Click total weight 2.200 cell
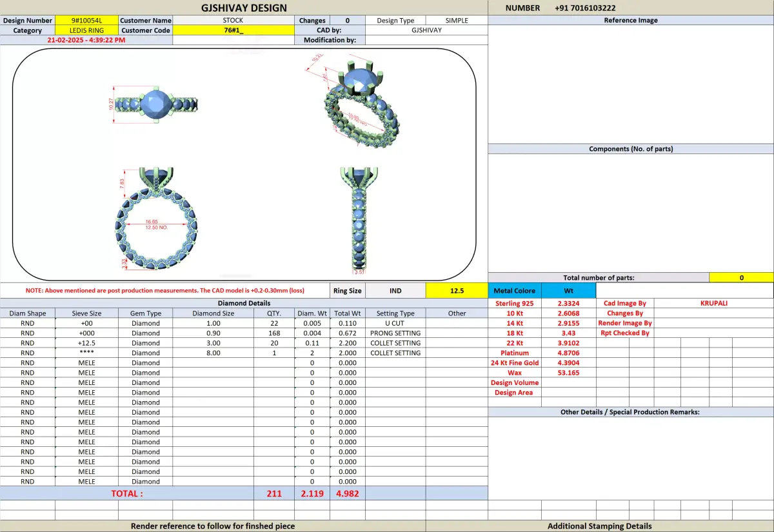This screenshot has width=774, height=532. tap(347, 343)
